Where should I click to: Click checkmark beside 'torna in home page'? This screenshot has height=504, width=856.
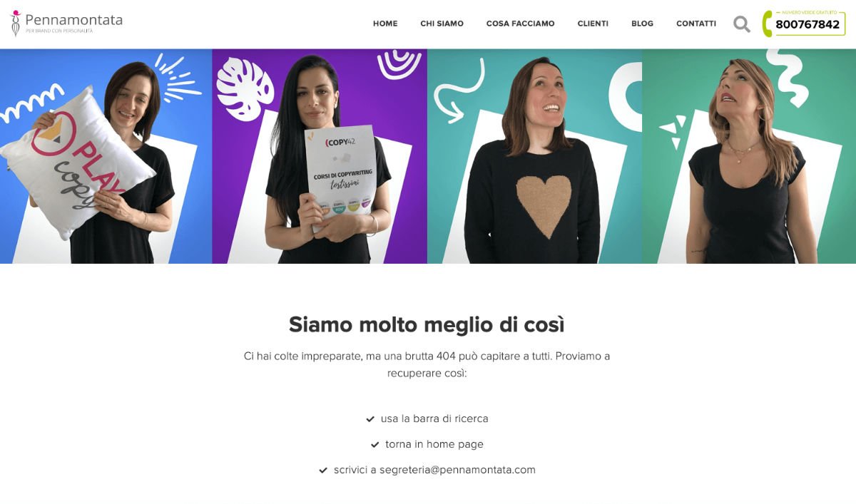(375, 445)
